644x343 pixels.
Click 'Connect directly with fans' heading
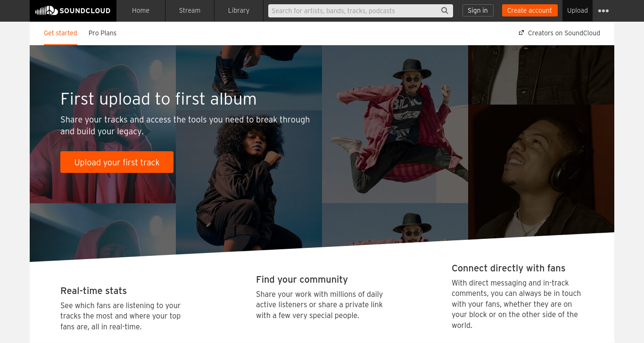(x=508, y=268)
